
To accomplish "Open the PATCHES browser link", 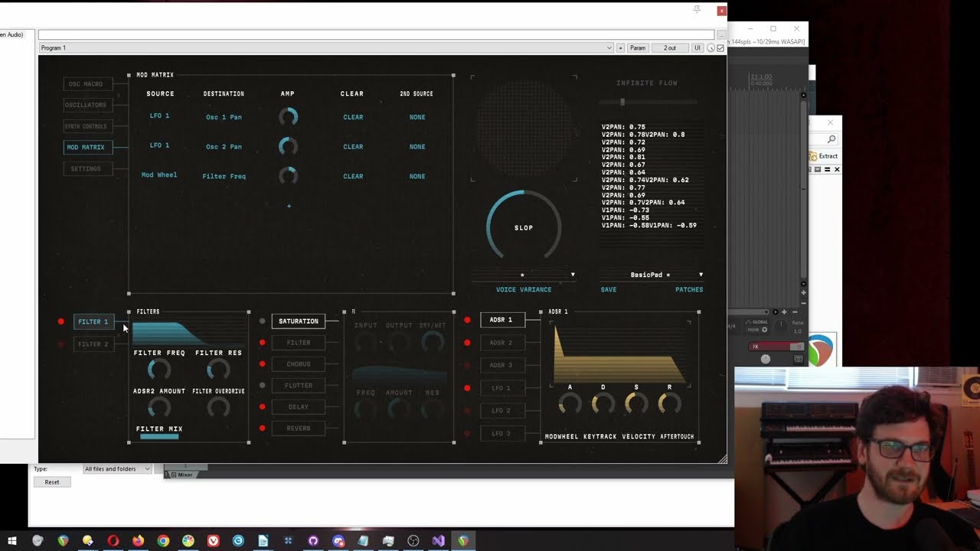I will [689, 289].
